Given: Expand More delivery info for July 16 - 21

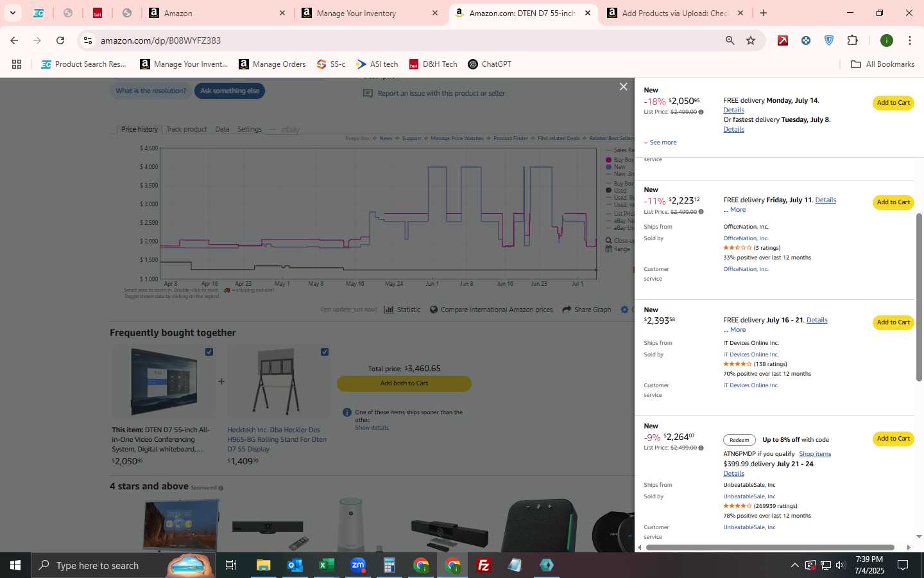Looking at the screenshot, I should [738, 330].
